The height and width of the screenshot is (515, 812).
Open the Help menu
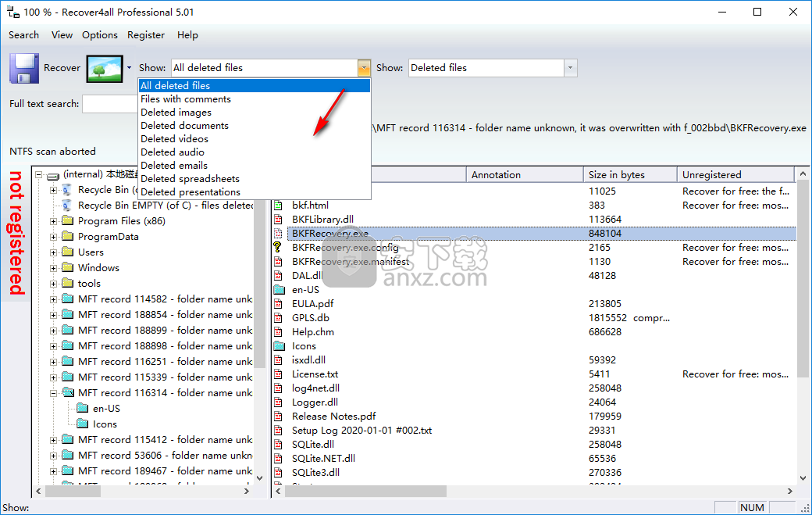coord(187,34)
